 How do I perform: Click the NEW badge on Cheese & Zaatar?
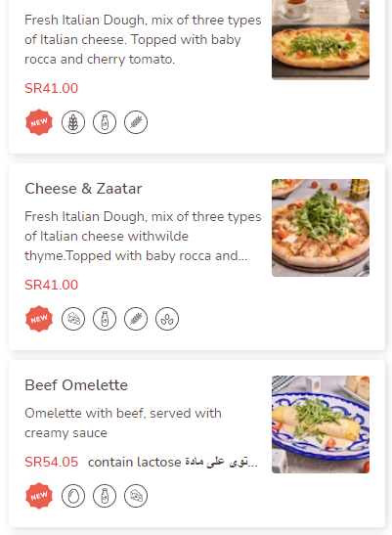click(39, 319)
